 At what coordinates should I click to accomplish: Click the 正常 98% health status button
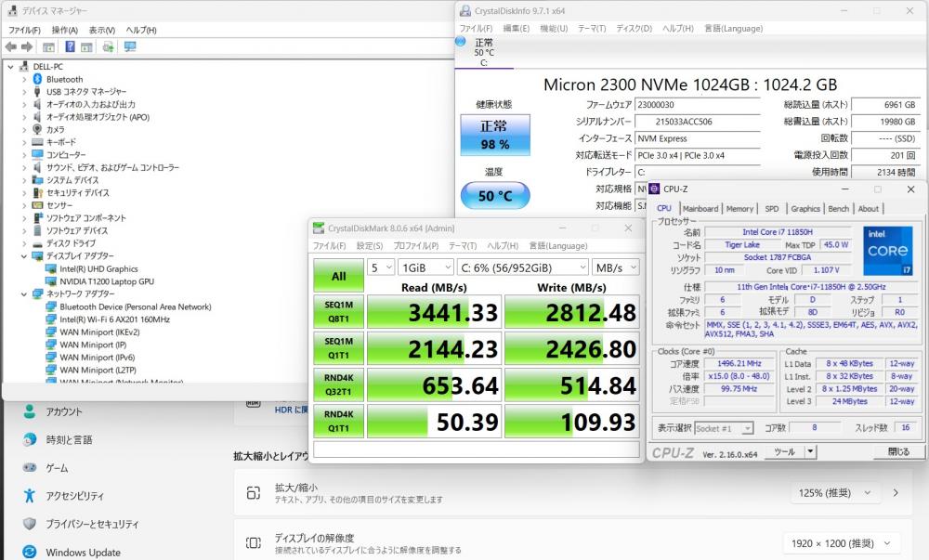point(495,135)
